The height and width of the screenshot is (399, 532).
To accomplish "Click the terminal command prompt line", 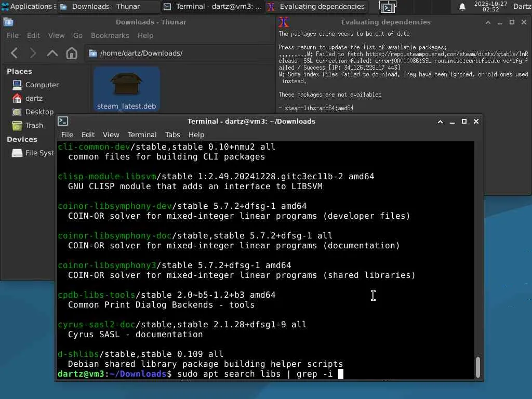I will pos(201,374).
